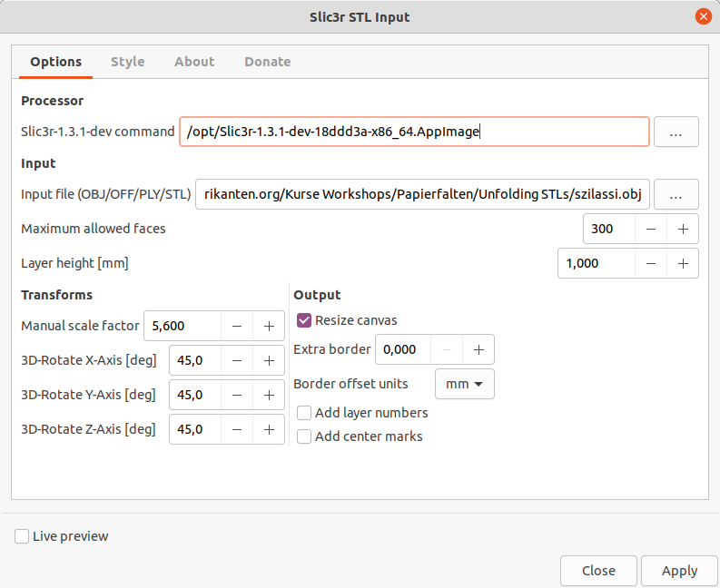The height and width of the screenshot is (588, 720).
Task: Click the layer height value field
Action: point(597,263)
